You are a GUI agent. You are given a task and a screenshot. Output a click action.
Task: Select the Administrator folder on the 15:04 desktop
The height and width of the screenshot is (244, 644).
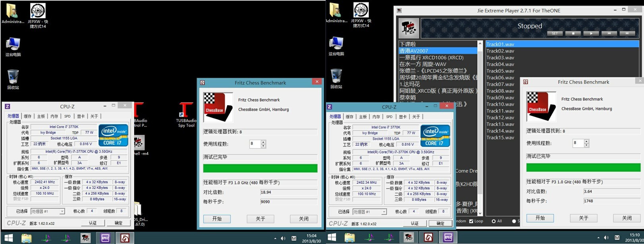pos(13,14)
